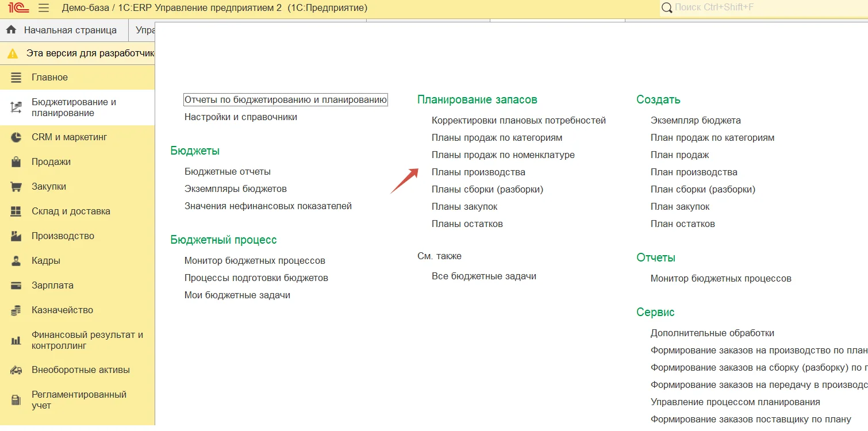Screen dimensions: 868x431
Task: Open Отчеты по бюджетированию и планированию
Action: pos(286,100)
